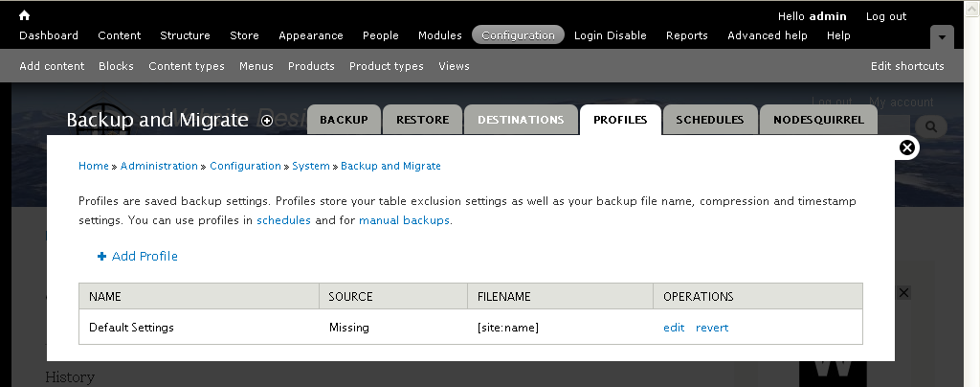The width and height of the screenshot is (980, 387).
Task: Click the Configuration breadcrumb link
Action: (245, 166)
